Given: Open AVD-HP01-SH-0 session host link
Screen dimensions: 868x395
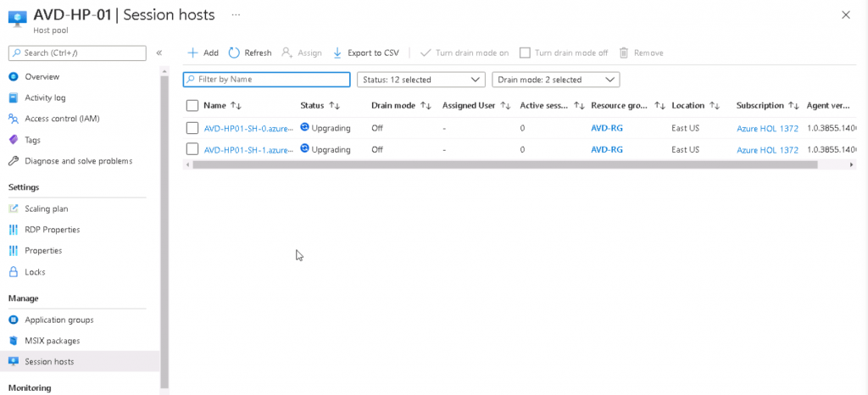Looking at the screenshot, I should (248, 128).
